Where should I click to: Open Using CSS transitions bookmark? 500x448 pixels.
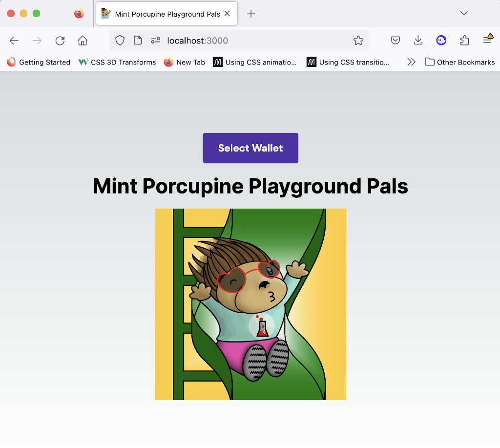coord(348,62)
